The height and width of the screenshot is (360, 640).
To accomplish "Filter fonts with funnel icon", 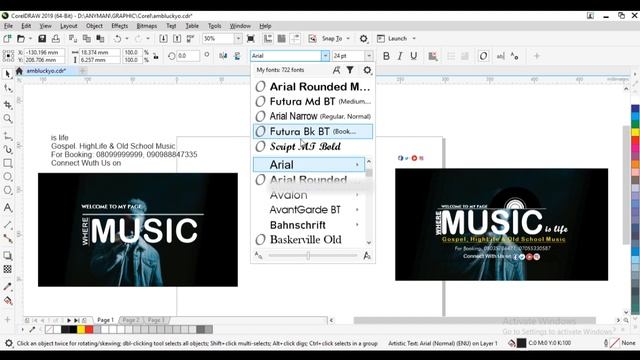I will coord(350,70).
